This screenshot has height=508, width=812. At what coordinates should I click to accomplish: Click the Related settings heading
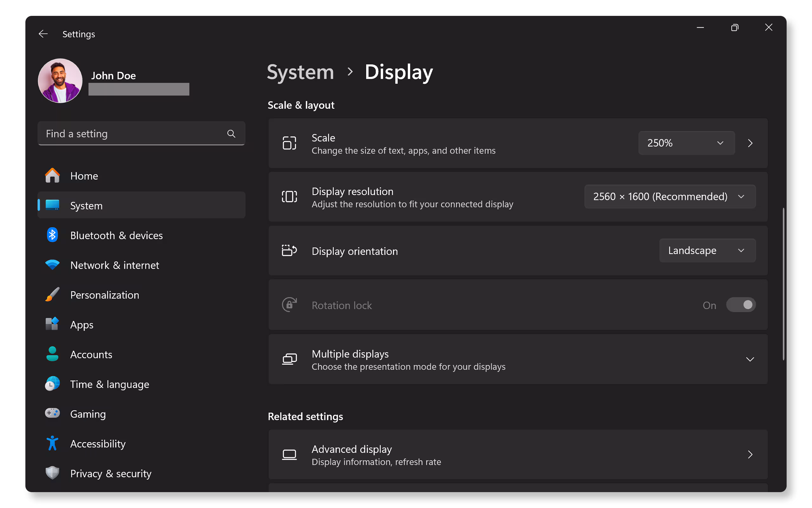[305, 416]
